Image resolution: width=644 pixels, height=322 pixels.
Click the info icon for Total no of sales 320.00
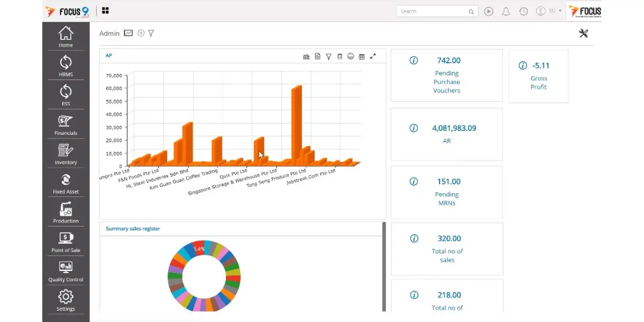414,238
